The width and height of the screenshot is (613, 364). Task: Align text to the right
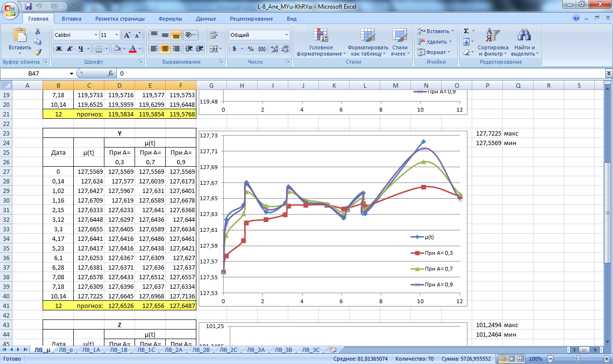(176, 48)
